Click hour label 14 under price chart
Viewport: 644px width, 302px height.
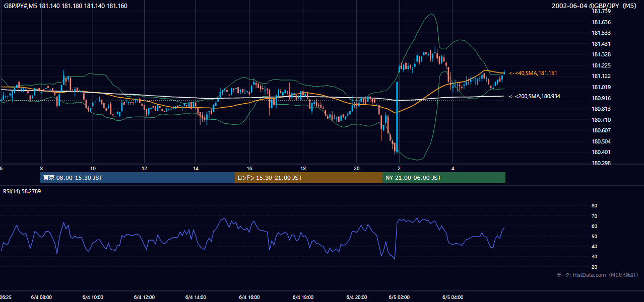tap(196, 168)
